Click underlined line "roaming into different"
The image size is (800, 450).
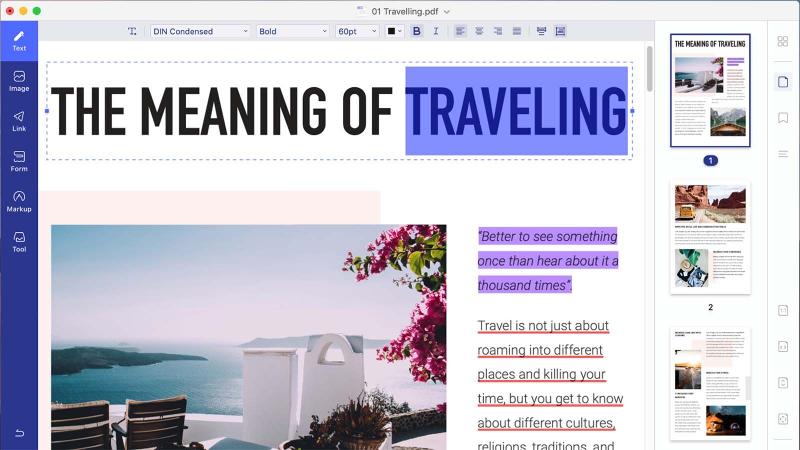coord(540,351)
